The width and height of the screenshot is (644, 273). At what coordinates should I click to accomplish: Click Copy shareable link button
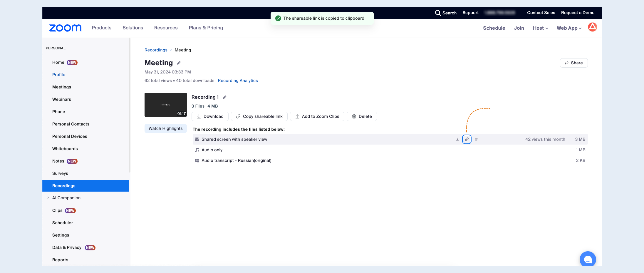259,116
